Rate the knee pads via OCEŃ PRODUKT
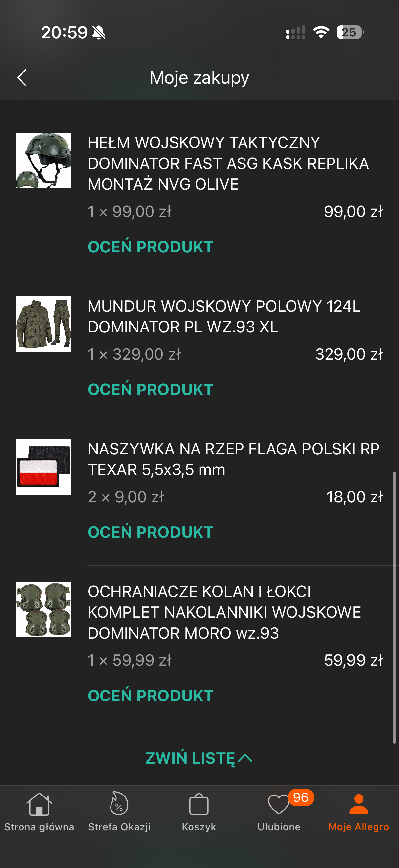The width and height of the screenshot is (399, 868). (x=151, y=696)
